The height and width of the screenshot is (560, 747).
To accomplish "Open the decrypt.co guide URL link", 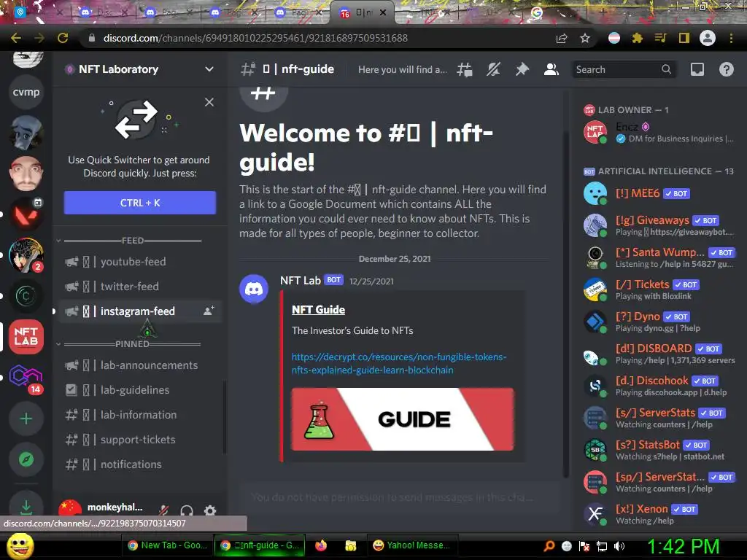I will click(x=399, y=363).
